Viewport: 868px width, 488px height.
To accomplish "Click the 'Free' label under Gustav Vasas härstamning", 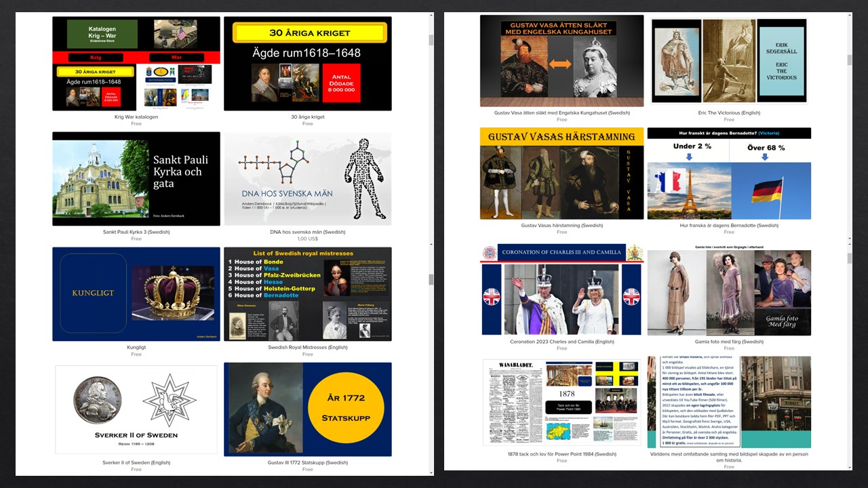I will click(x=561, y=232).
